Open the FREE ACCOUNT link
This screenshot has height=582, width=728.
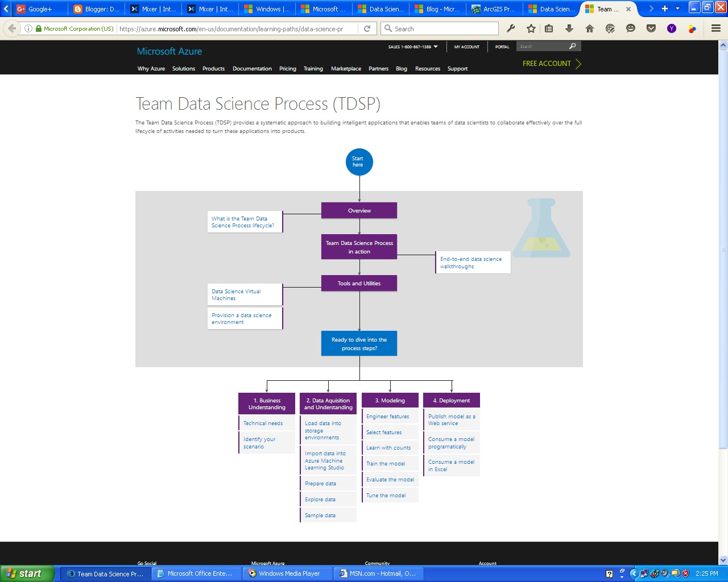545,64
